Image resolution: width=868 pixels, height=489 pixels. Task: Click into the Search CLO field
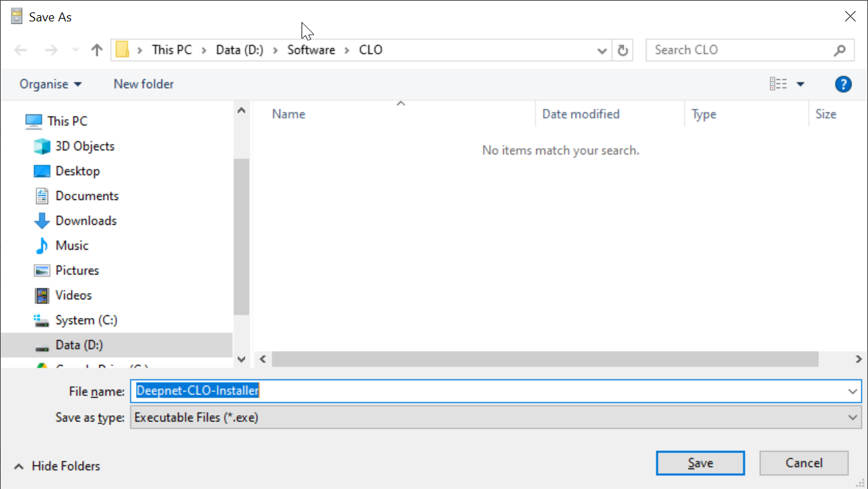point(738,50)
